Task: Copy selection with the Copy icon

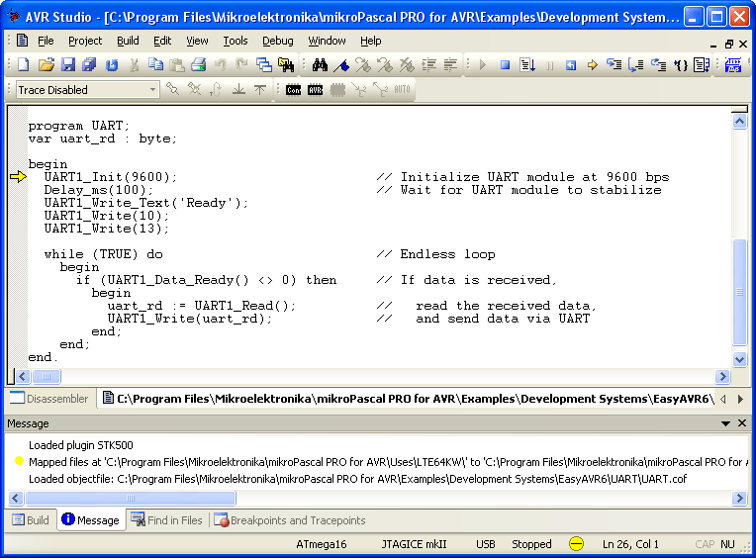Action: tap(155, 64)
